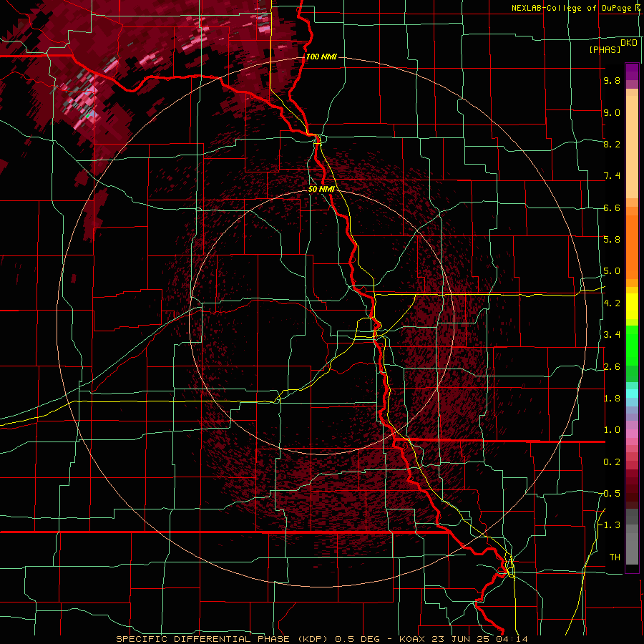Screen dimensions: 644x644
Task: Click the 6.6 scale value
Action: coord(612,208)
